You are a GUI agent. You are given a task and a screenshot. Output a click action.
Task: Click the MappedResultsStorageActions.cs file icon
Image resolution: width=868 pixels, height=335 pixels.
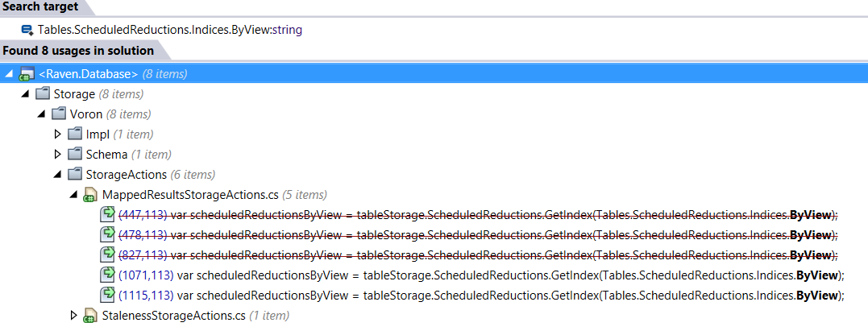[x=90, y=195]
